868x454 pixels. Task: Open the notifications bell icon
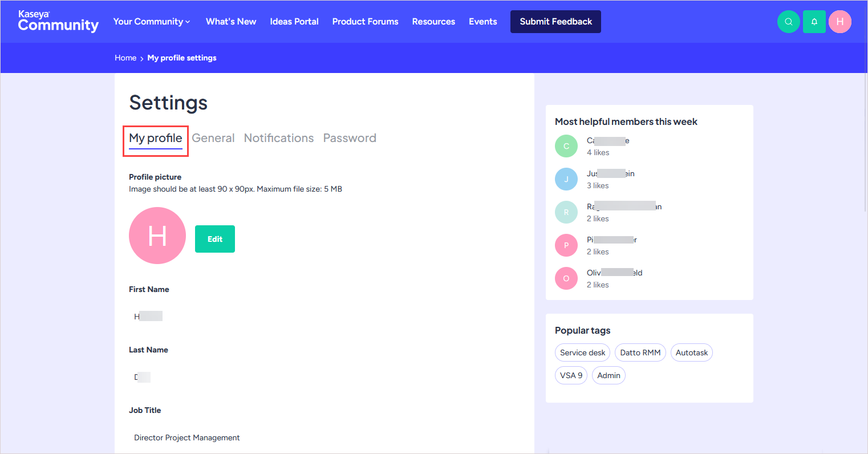[814, 22]
